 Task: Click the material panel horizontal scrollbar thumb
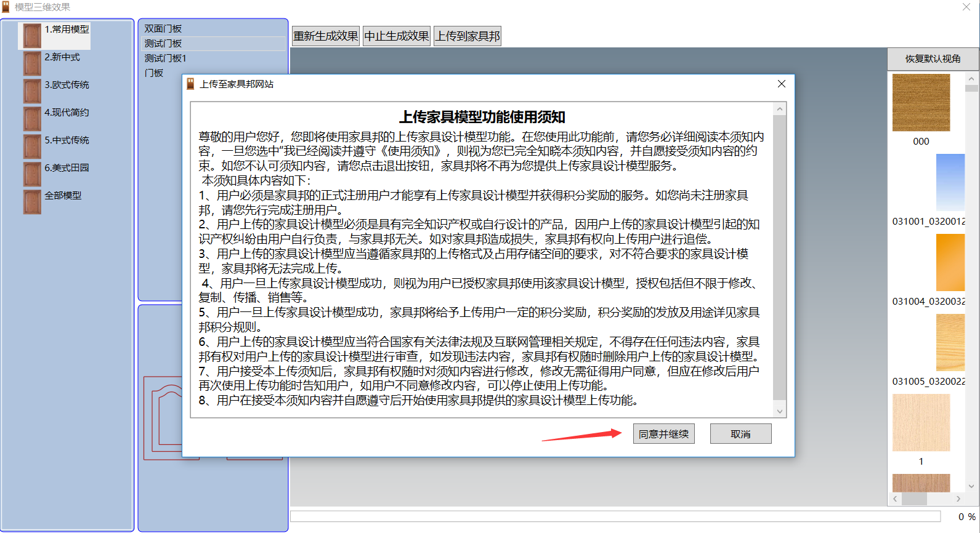[x=914, y=499]
